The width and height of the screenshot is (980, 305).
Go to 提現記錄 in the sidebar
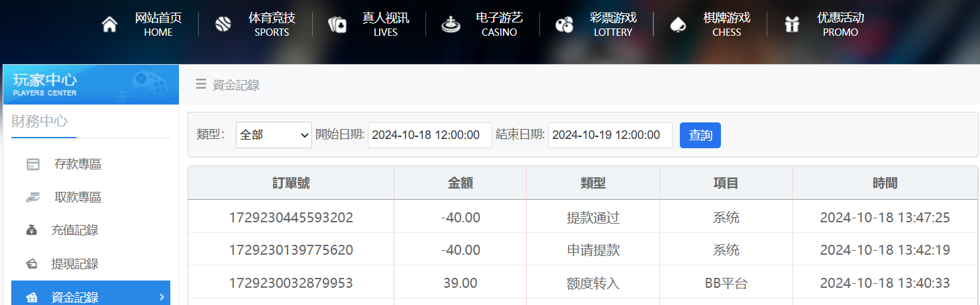tap(75, 264)
